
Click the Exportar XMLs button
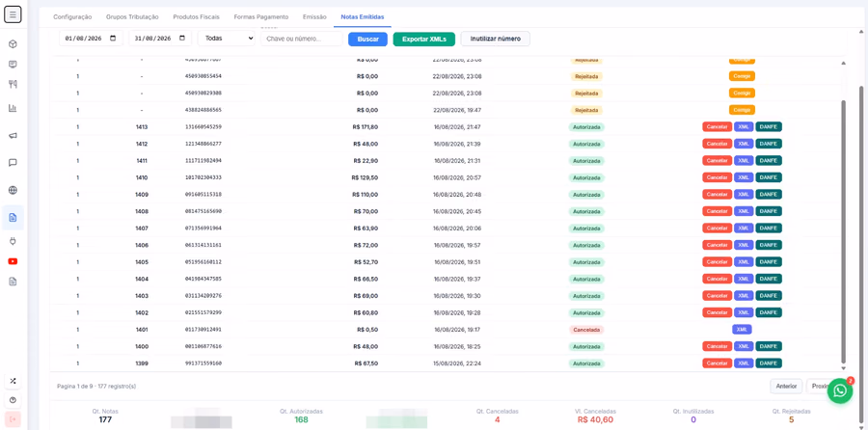(424, 39)
